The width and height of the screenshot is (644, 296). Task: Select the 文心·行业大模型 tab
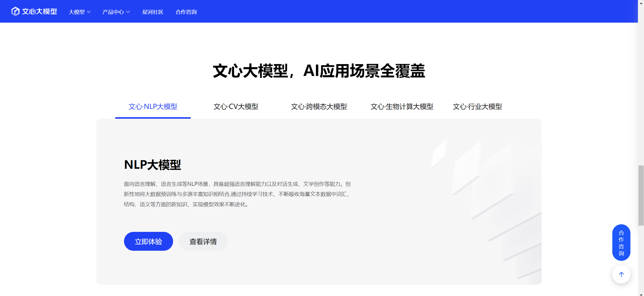coord(477,107)
